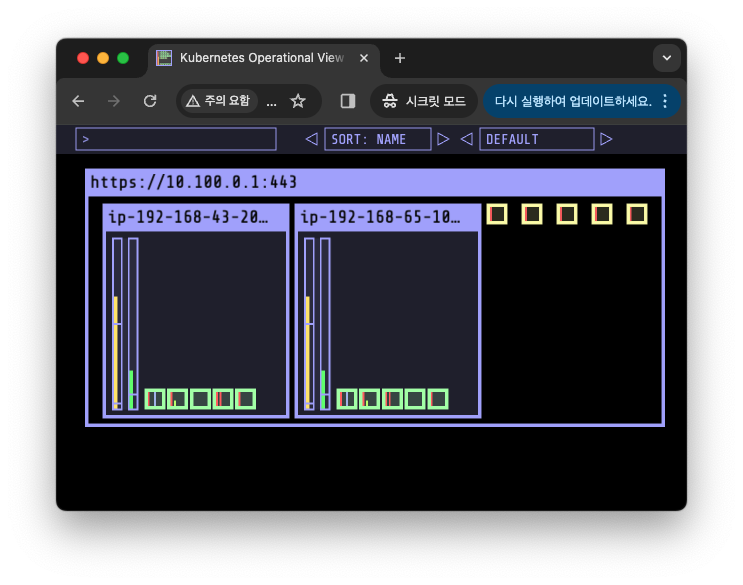Click the browser back arrow
Image resolution: width=743 pixels, height=585 pixels.
(78, 101)
